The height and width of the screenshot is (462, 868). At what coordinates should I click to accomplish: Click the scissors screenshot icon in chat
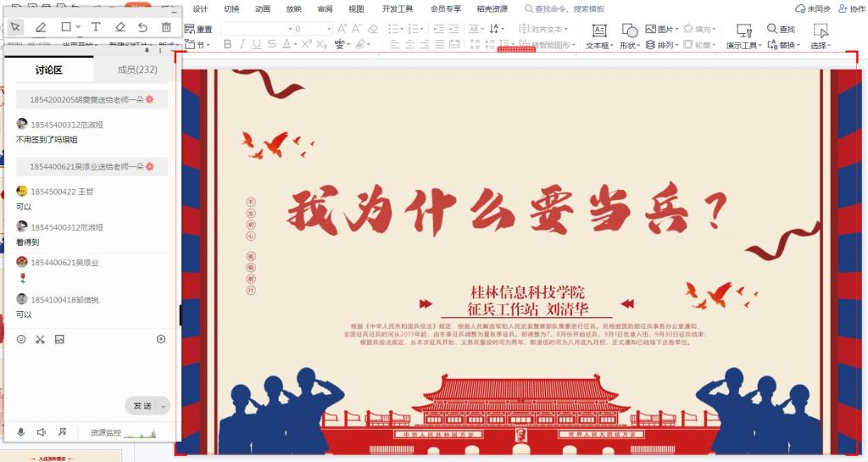point(40,339)
